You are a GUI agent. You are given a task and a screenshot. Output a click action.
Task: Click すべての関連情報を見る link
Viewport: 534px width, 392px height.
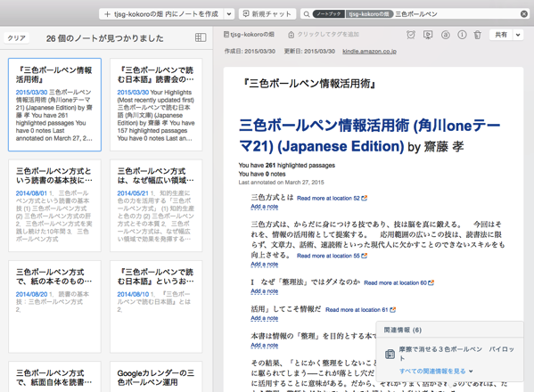point(432,372)
